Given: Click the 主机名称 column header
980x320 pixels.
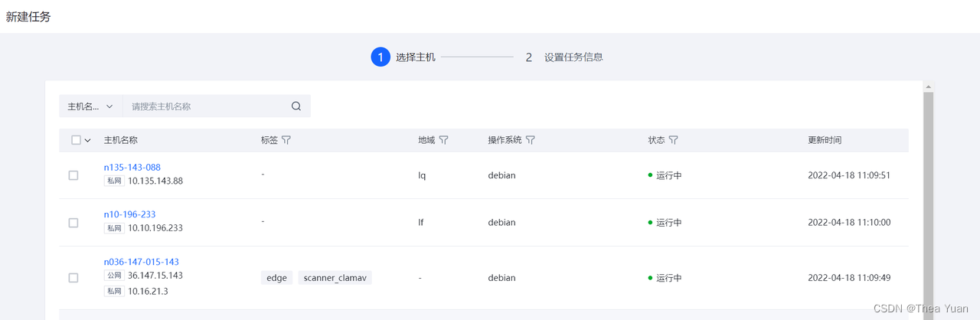Looking at the screenshot, I should [x=121, y=140].
